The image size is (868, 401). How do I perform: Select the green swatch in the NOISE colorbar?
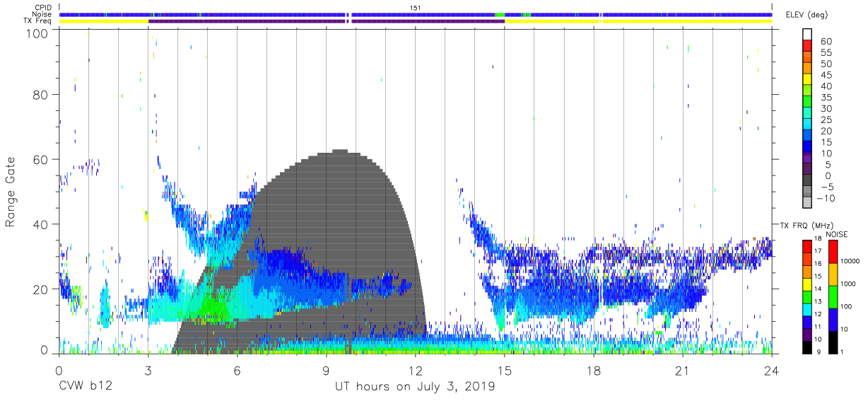[x=832, y=297]
